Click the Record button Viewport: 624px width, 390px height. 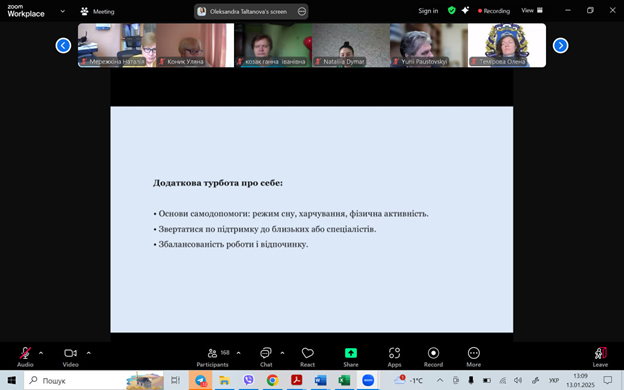pyautogui.click(x=433, y=357)
